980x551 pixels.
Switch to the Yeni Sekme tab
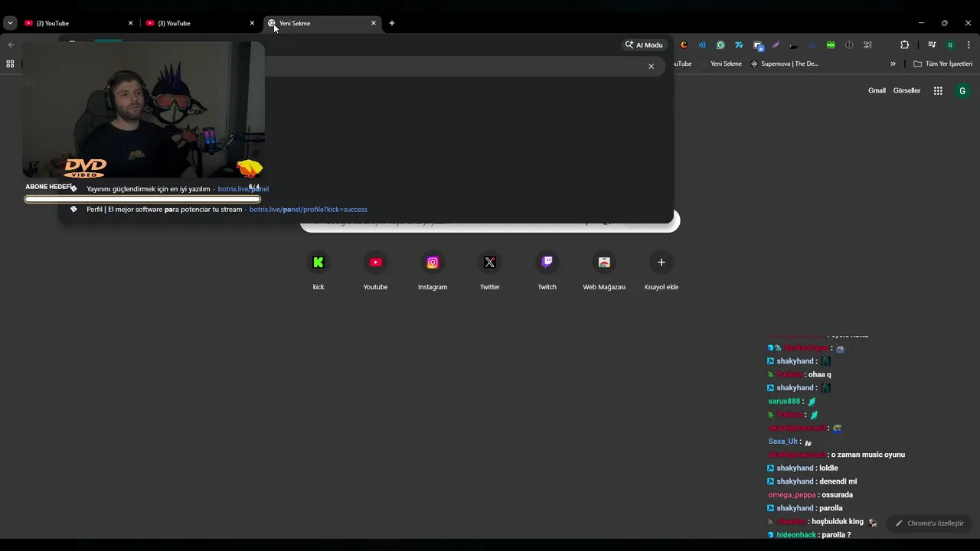tap(322, 23)
